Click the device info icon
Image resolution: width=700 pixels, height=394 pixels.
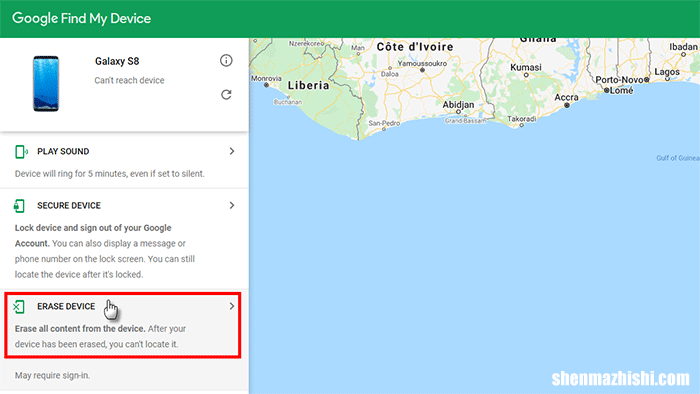[x=226, y=60]
